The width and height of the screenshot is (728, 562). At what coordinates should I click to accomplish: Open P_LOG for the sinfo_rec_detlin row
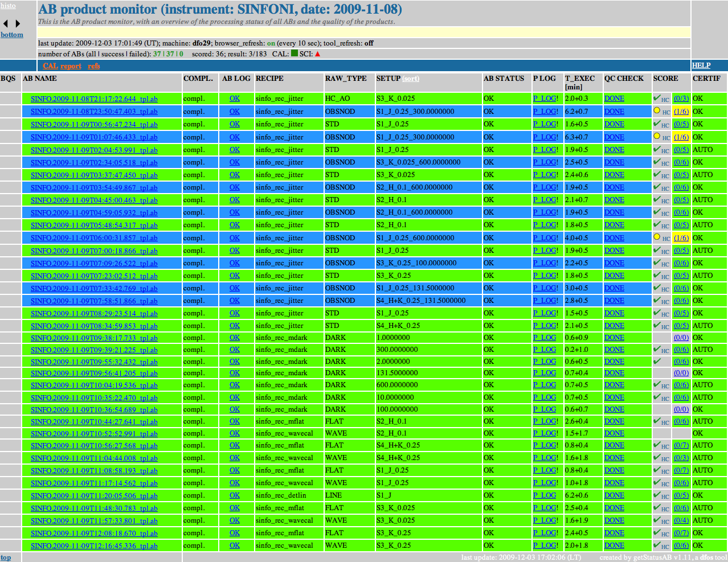click(x=545, y=495)
